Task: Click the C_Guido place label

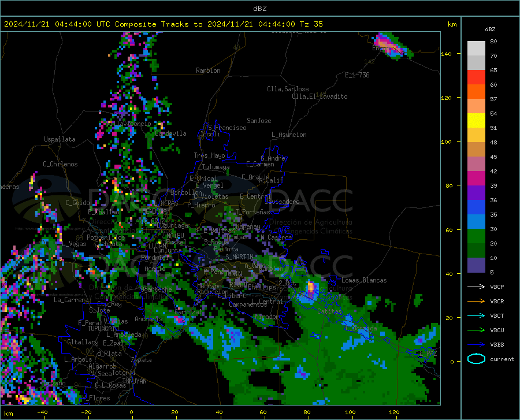Action: 77,203
